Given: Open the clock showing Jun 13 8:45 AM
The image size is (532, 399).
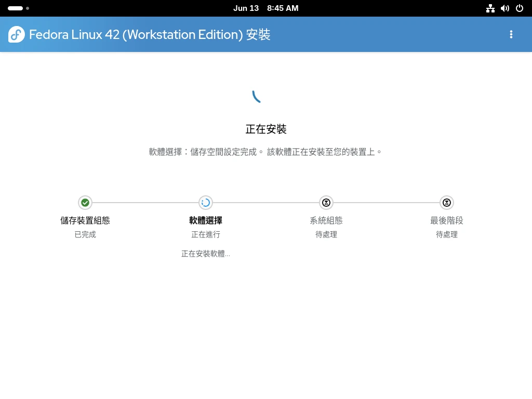Looking at the screenshot, I should (x=265, y=8).
